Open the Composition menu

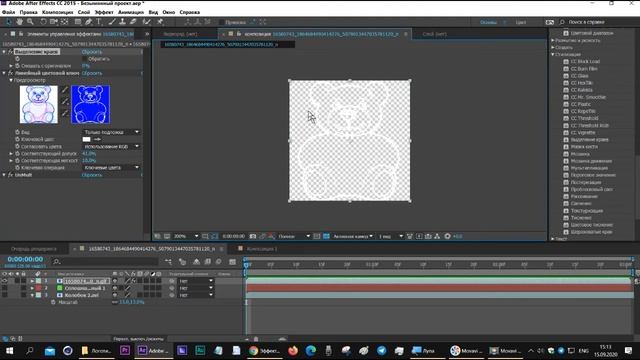coord(58,12)
